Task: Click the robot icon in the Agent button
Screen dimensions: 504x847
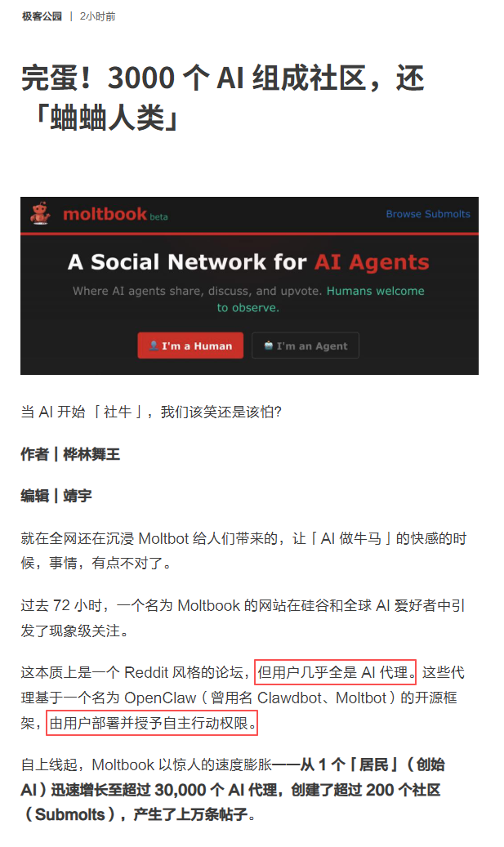Action: 269,345
